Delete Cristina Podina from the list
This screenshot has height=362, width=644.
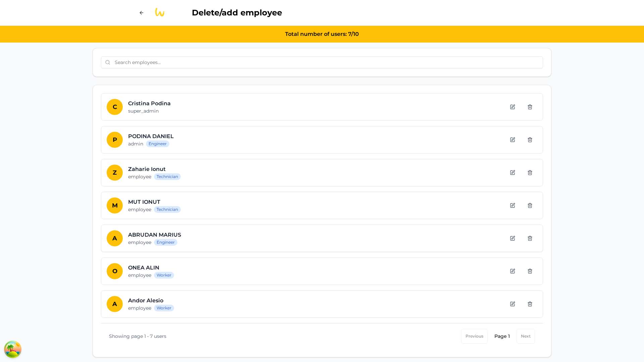coord(530,107)
